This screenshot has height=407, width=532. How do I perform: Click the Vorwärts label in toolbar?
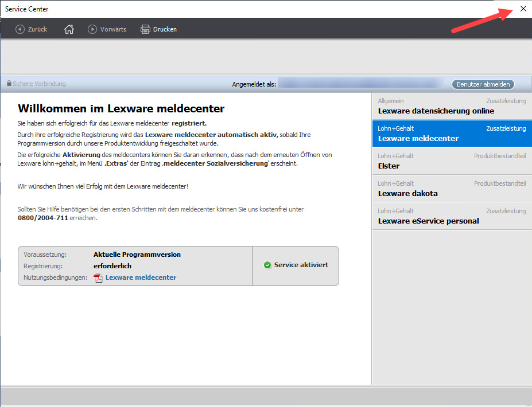tap(113, 29)
